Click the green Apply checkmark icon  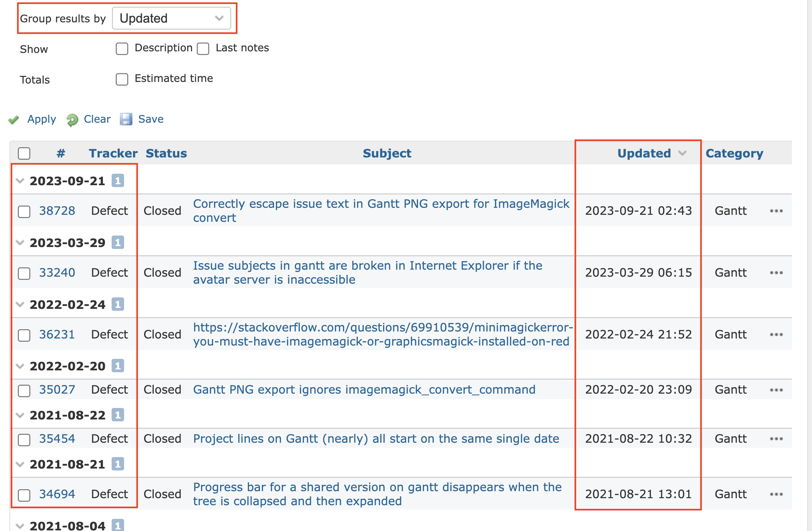tap(14, 120)
